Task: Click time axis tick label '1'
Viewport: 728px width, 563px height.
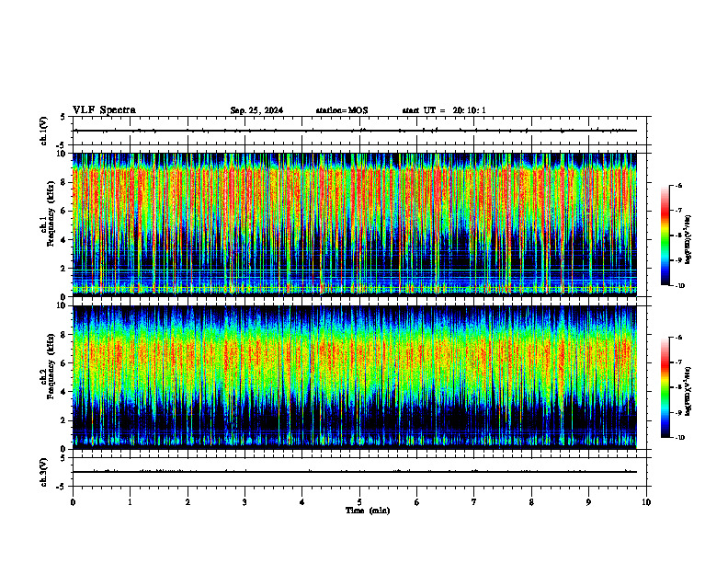Action: [130, 502]
